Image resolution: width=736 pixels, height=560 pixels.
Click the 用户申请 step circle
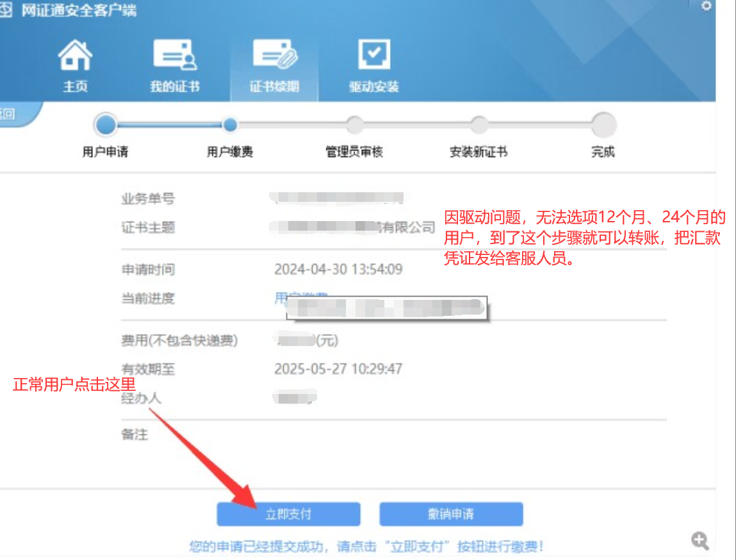(106, 125)
